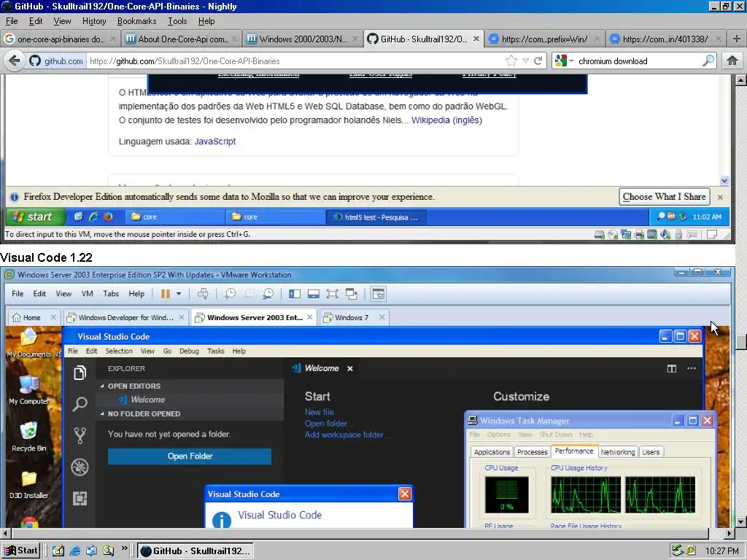This screenshot has height=560, width=747.
Task: Switch to About One-Core-Api tab
Action: click(x=182, y=39)
